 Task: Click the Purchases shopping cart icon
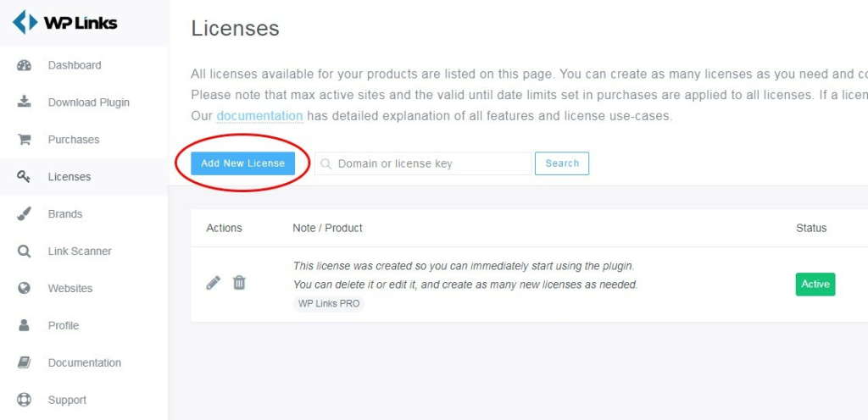[x=25, y=139]
